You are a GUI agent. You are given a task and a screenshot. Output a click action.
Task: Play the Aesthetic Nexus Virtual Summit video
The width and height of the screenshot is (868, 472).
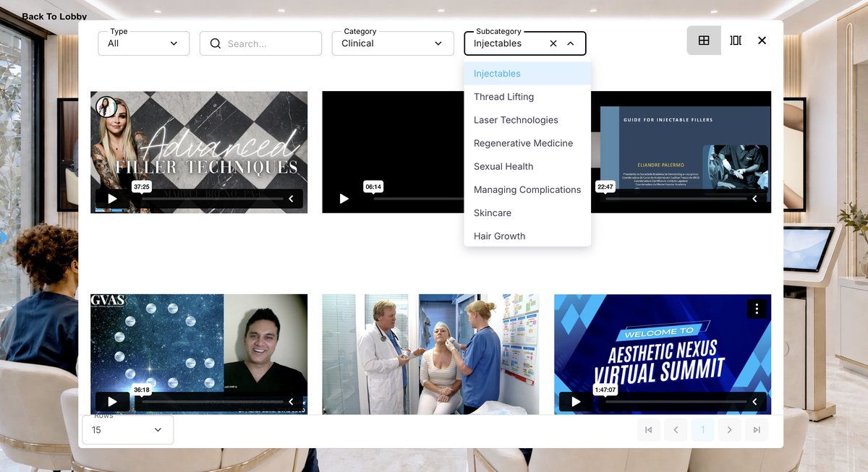click(x=576, y=401)
